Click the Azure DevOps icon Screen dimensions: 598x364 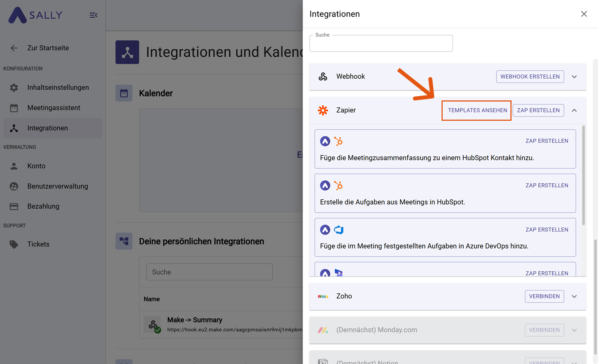click(x=339, y=230)
